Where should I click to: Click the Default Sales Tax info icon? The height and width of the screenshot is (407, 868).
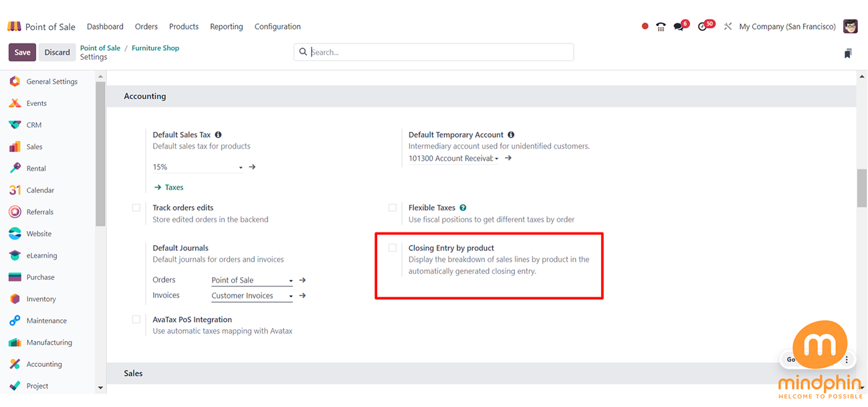218,135
